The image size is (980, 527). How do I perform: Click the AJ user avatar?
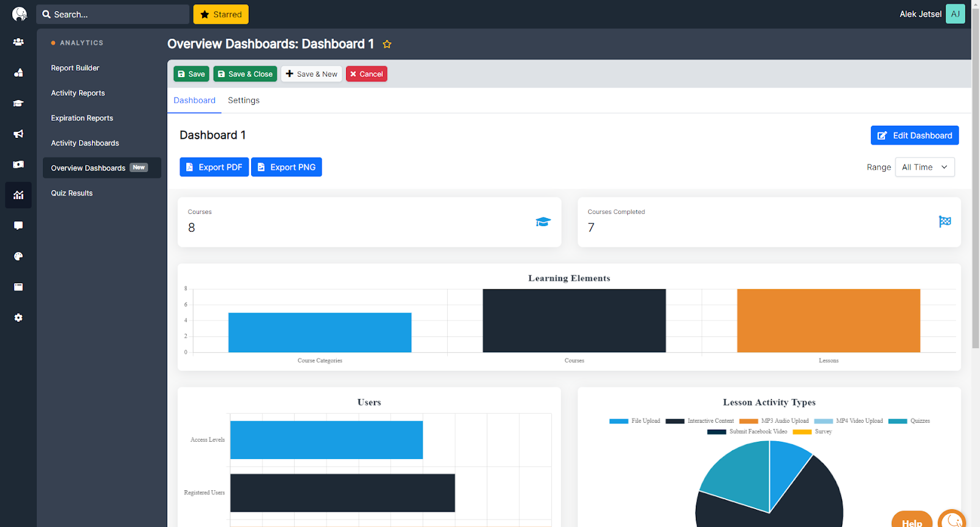[956, 14]
